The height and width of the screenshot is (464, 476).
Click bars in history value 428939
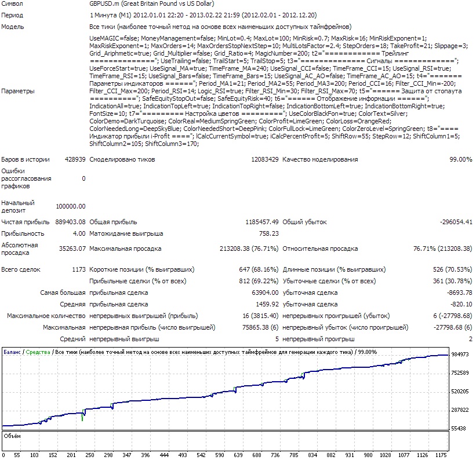click(x=75, y=159)
